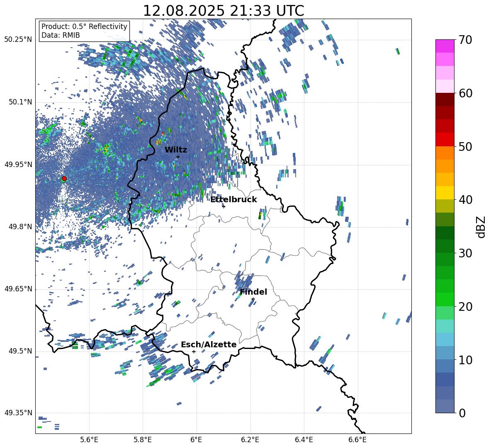Screen dimensions: 491x448
Task: Click the Wiltz city label
Action: click(176, 150)
